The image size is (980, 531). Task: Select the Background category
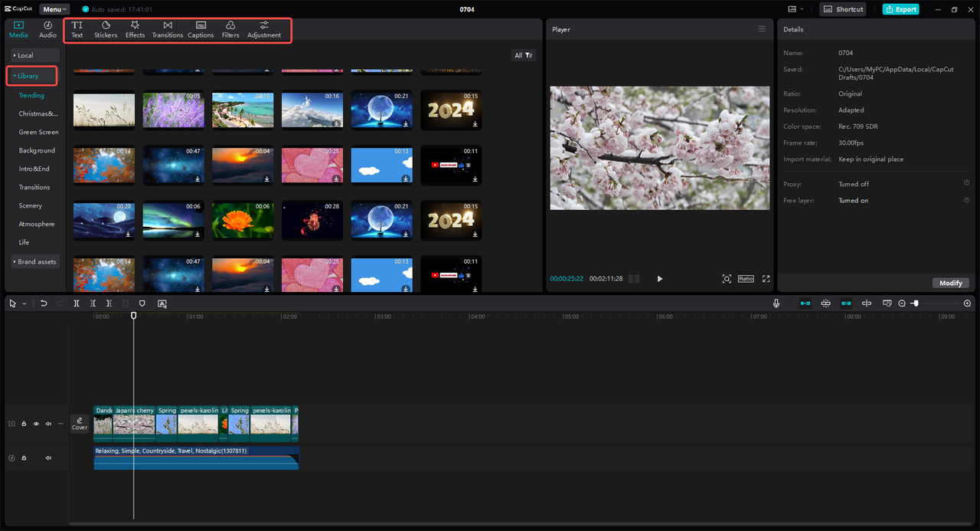(x=37, y=151)
